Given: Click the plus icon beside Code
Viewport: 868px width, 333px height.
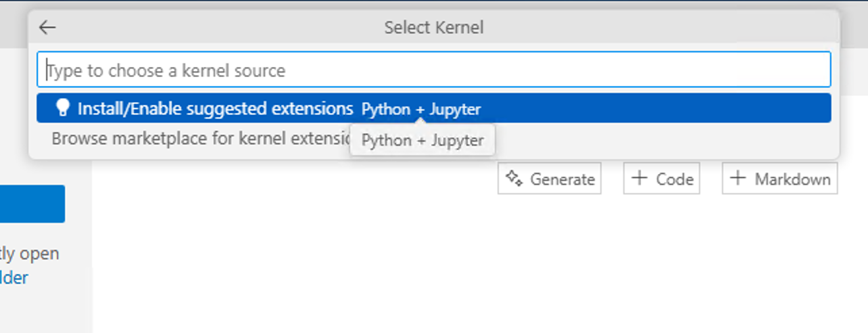Looking at the screenshot, I should [x=639, y=178].
